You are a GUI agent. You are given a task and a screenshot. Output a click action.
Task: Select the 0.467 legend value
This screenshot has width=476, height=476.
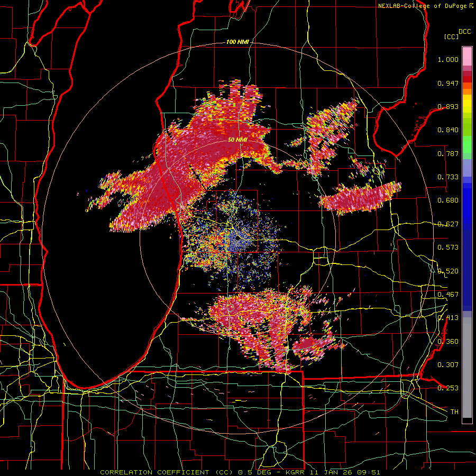[x=448, y=295]
